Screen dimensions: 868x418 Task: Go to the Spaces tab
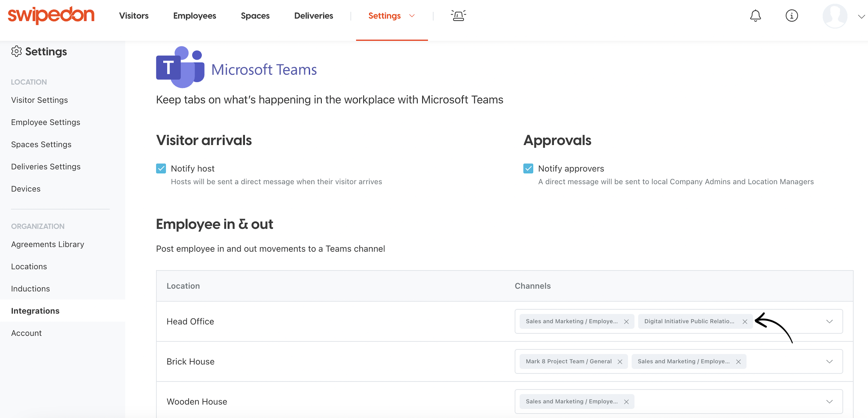tap(255, 16)
